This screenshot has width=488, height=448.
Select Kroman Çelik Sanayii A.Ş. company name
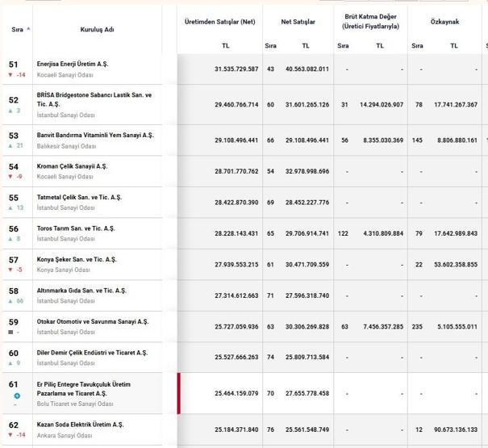pyautogui.click(x=72, y=166)
